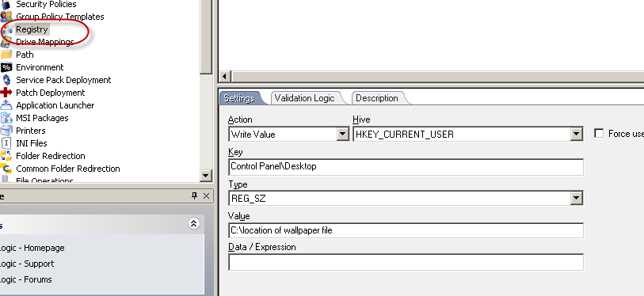Open the Logic - Homepage link
The width and height of the screenshot is (644, 296).
pos(32,248)
